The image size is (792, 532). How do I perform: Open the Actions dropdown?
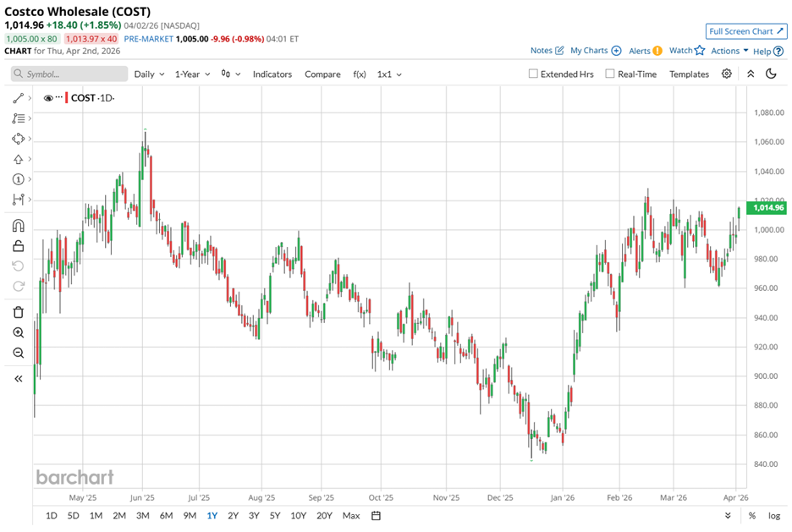pos(729,51)
